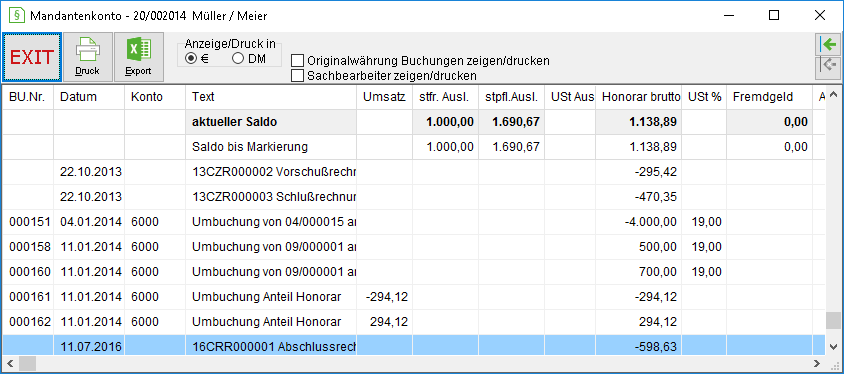The height and width of the screenshot is (374, 844).
Task: Click the Honorar brutto column header
Action: click(x=638, y=97)
